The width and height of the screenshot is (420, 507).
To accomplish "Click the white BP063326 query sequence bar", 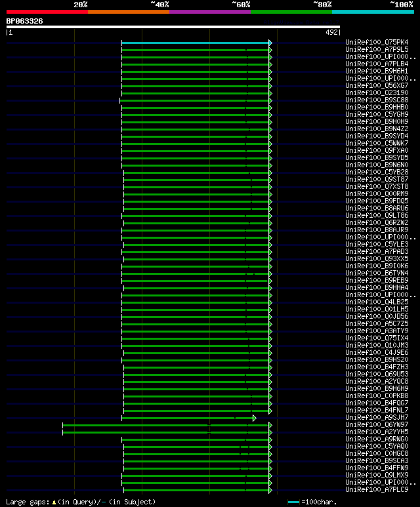I will point(173,27).
